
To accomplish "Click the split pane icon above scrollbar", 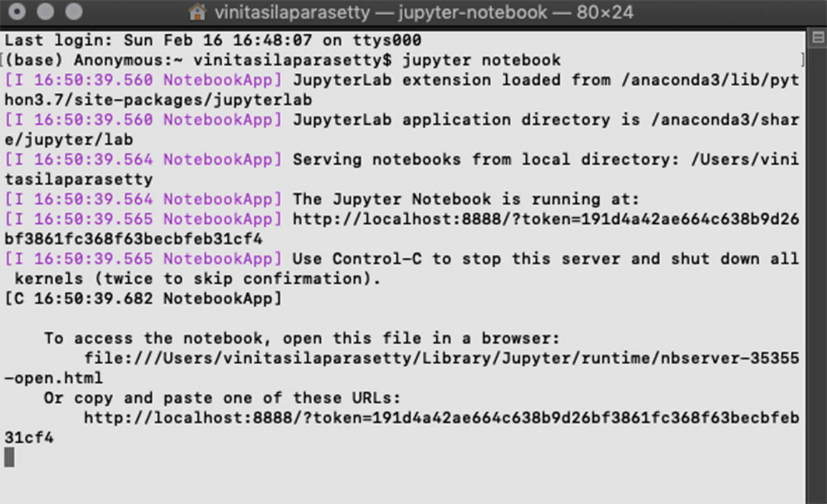I will tap(818, 38).
